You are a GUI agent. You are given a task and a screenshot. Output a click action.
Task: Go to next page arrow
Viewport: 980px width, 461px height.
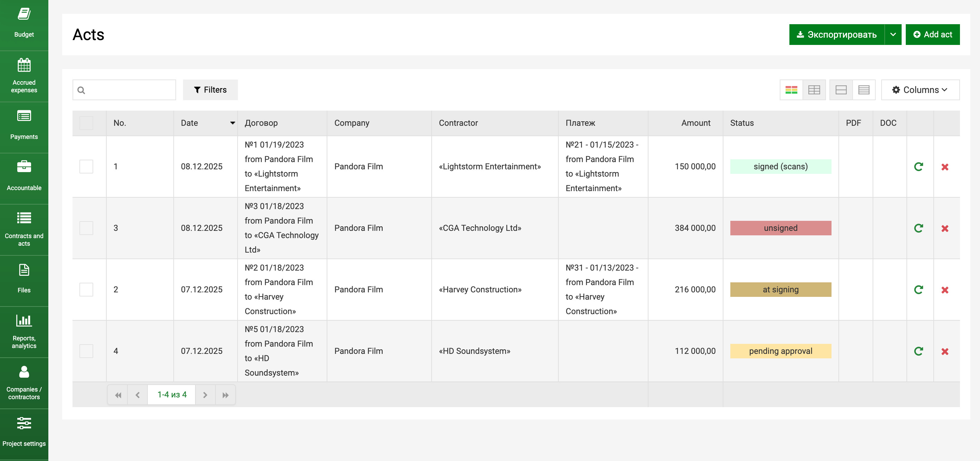click(x=205, y=395)
